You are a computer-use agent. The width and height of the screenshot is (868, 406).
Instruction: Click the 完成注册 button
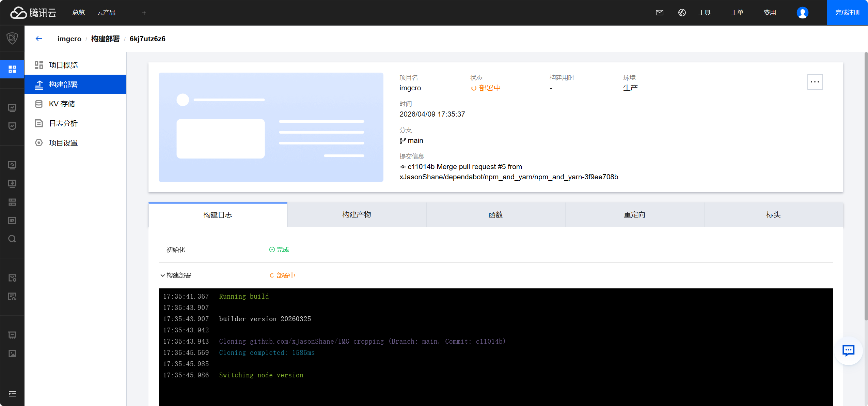pos(847,13)
